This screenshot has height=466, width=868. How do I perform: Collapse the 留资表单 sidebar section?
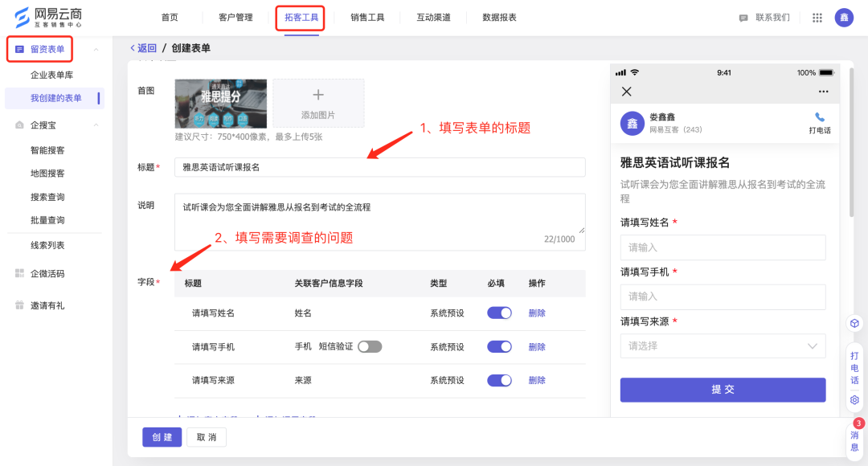(x=95, y=49)
